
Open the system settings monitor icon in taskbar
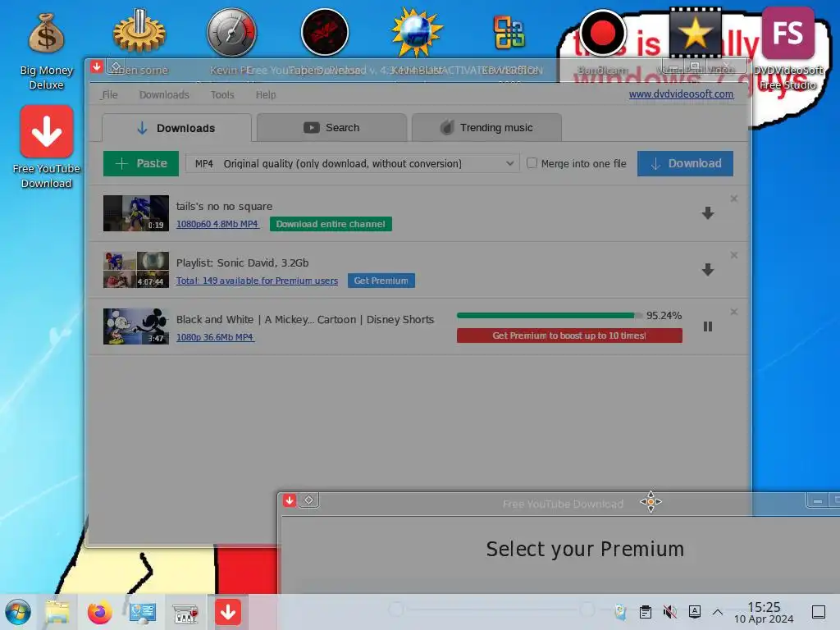click(142, 612)
